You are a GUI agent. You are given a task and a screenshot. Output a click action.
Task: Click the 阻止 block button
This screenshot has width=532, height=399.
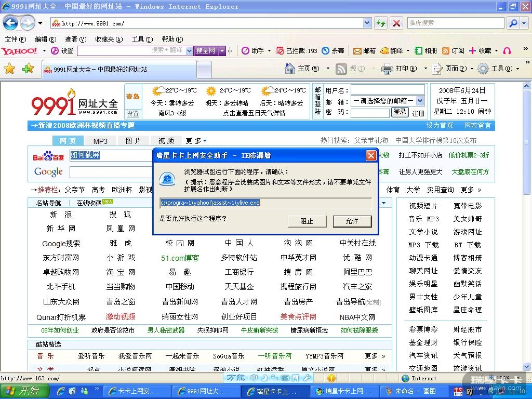pos(307,221)
